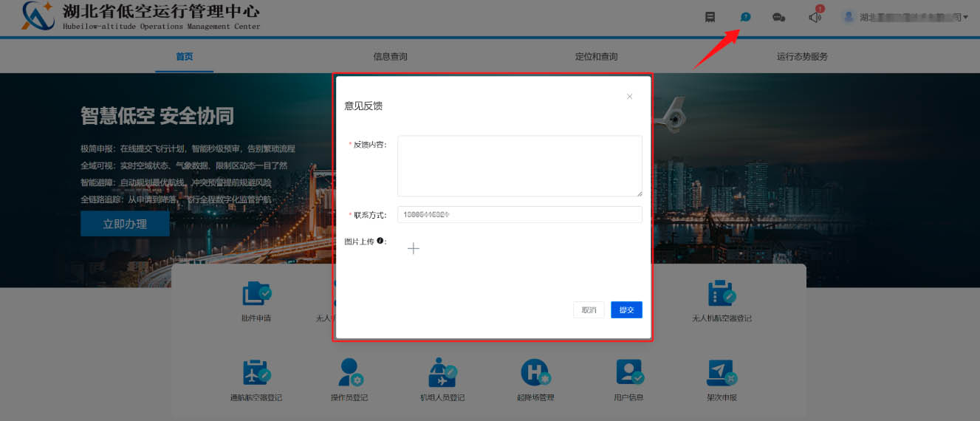Click the 提交 submit button
Viewport: 980px width, 421px height.
[626, 310]
